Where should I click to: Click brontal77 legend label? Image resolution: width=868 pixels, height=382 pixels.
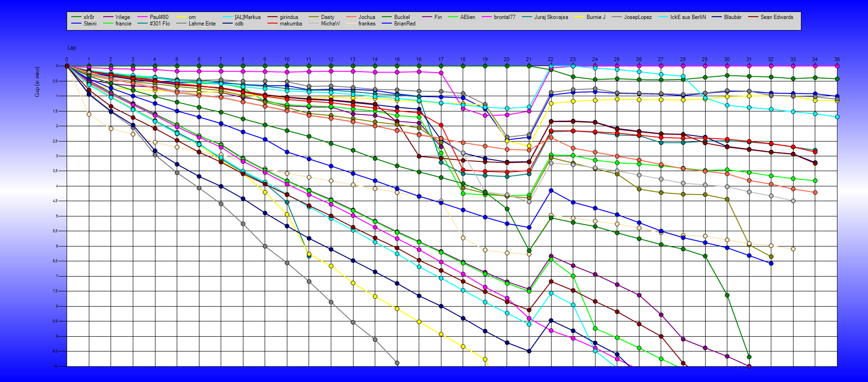[x=504, y=17]
